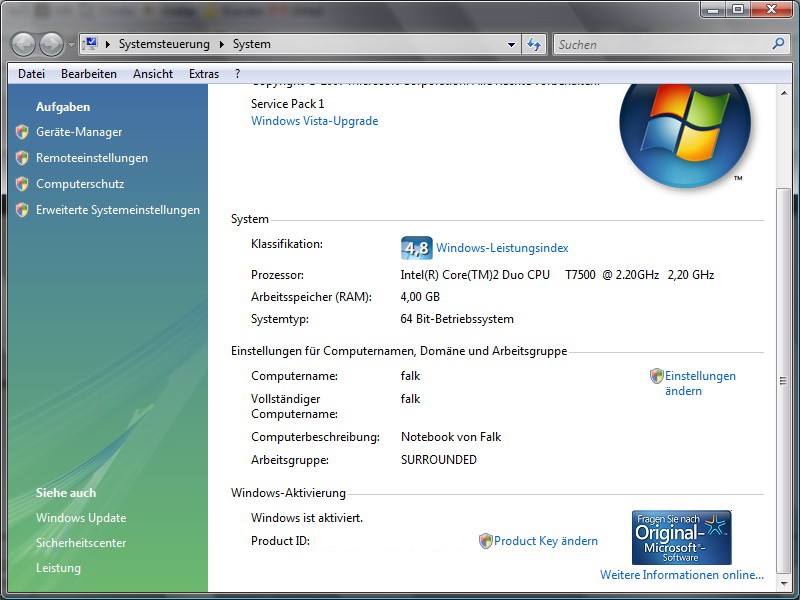This screenshot has width=800, height=600.
Task: Open Windows Update under Siehe auch
Action: [x=81, y=518]
